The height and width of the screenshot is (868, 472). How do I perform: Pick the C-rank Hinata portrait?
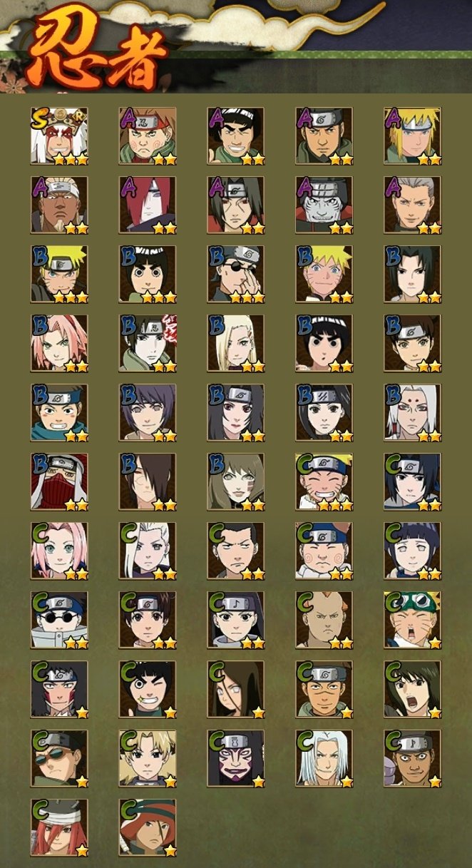pyautogui.click(x=413, y=551)
